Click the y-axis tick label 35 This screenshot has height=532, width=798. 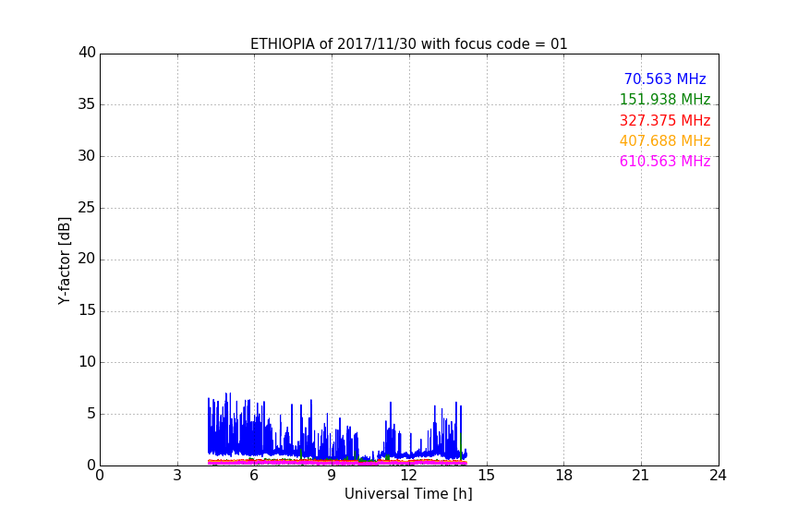click(87, 104)
